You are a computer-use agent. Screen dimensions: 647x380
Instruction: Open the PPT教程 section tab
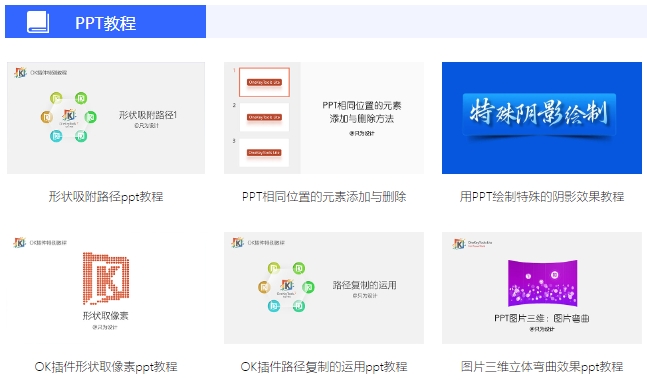[105, 21]
